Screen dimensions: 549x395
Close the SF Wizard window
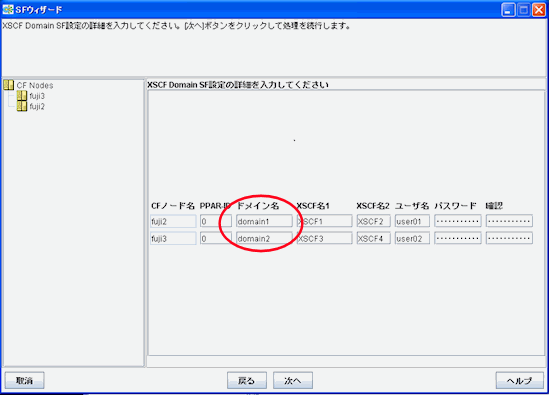[539, 10]
